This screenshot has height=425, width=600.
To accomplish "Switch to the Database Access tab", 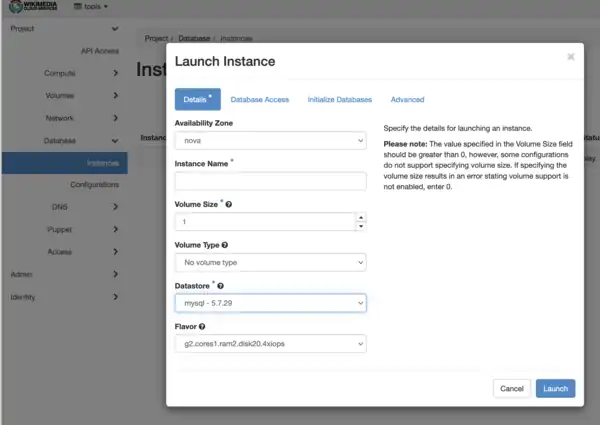I will pos(259,100).
